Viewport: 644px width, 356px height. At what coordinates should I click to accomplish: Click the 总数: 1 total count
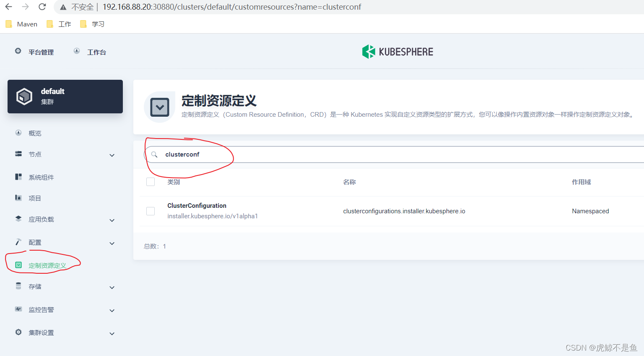(155, 246)
